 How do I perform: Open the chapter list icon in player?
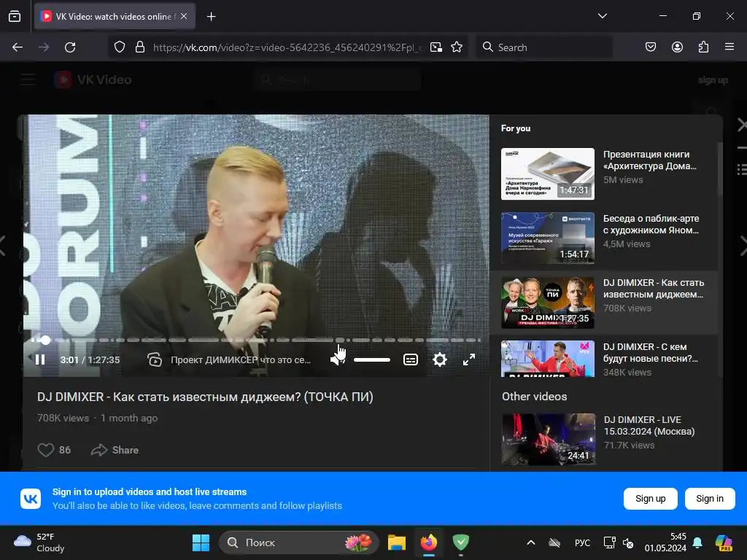[155, 359]
